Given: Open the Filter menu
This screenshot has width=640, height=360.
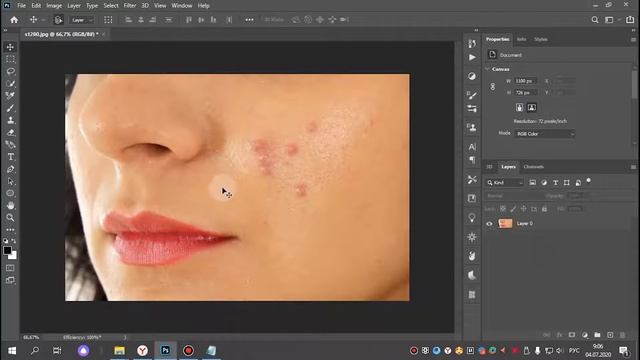Looking at the screenshot, I should pos(130,6).
